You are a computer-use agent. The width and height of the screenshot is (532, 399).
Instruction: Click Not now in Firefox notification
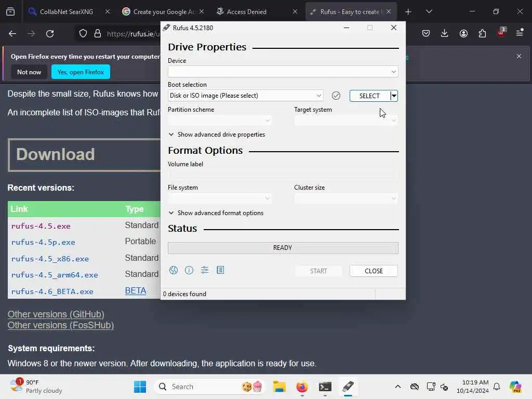click(x=29, y=72)
